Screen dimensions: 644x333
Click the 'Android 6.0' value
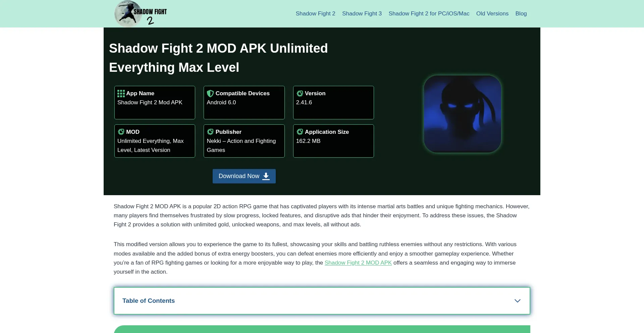(221, 103)
